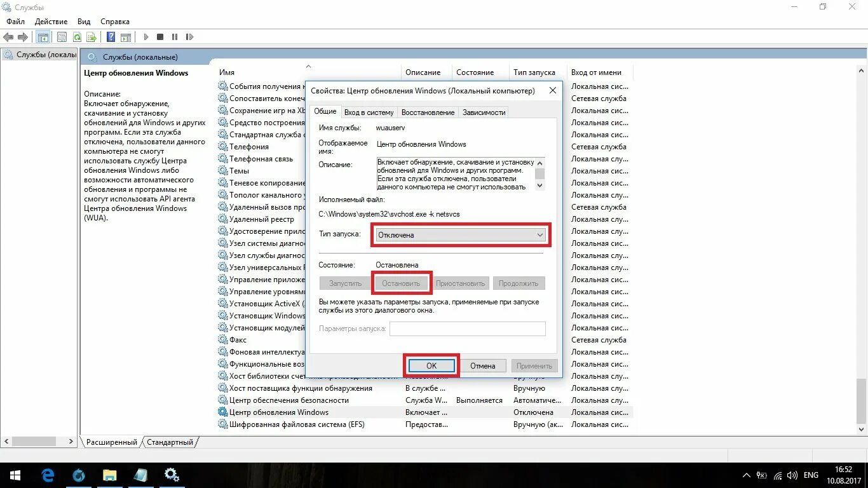Screen dimensions: 868x488
Task: Click the ENG language indicator in the taskbar
Action: coord(811,475)
